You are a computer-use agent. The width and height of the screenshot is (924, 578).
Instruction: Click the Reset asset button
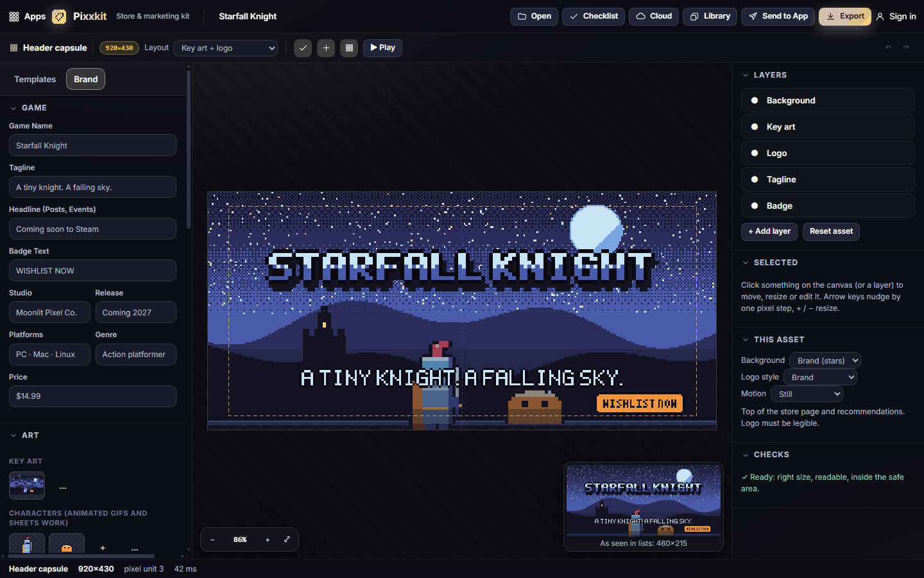click(831, 231)
